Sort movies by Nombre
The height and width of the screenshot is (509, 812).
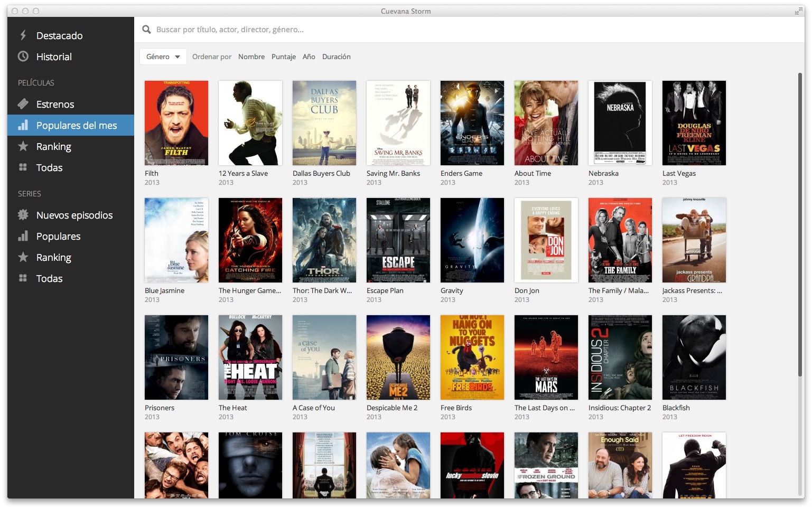(x=251, y=56)
